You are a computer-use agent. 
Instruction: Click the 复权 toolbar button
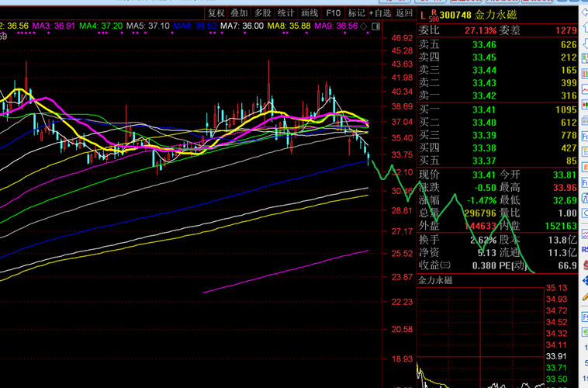pyautogui.click(x=216, y=13)
